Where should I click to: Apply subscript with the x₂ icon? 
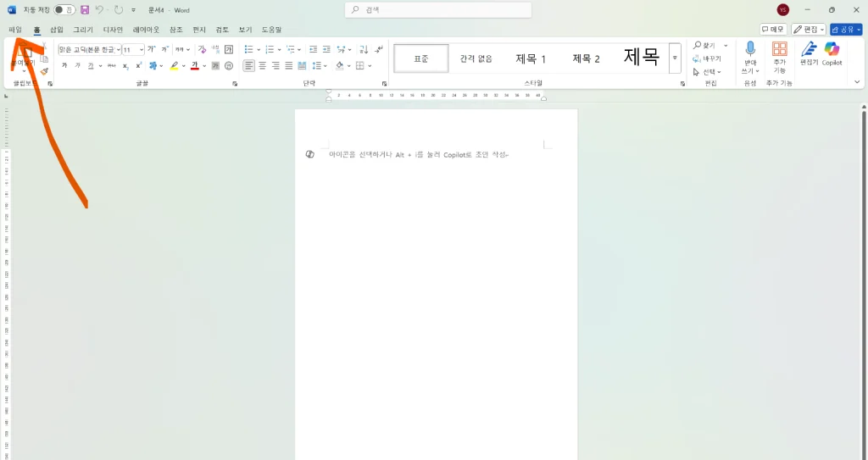point(125,66)
